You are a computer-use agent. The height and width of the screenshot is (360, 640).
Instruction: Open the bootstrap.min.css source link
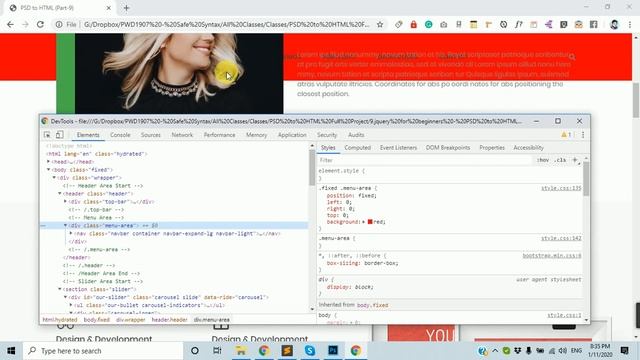(x=552, y=256)
